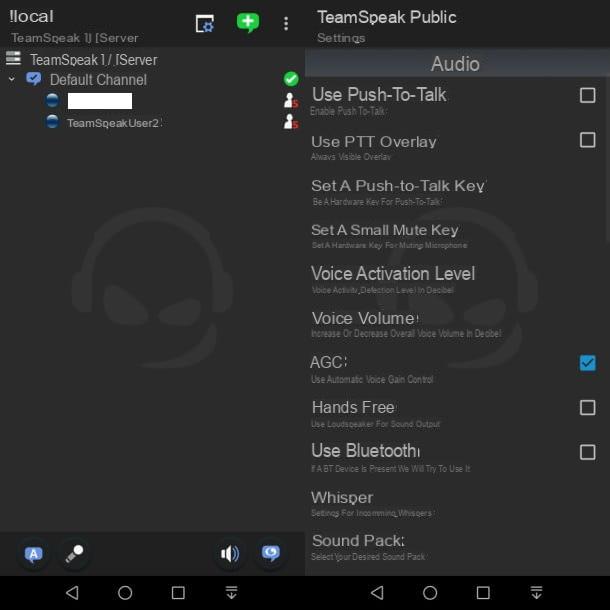610x610 pixels.
Task: Select the whited-out user name entry
Action: click(x=100, y=101)
